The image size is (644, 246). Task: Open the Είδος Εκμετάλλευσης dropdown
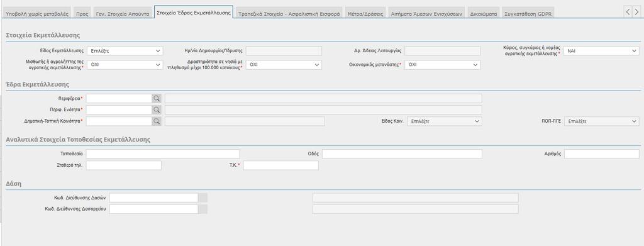[125, 51]
